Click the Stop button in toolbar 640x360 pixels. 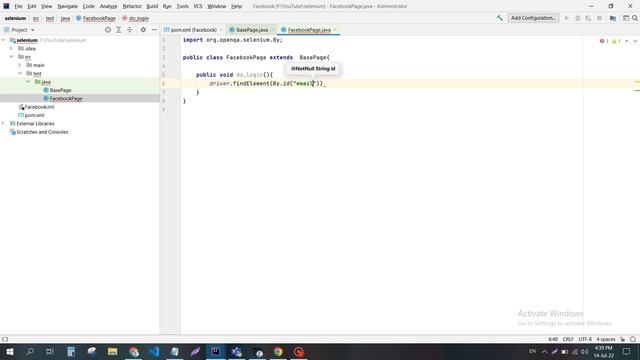point(599,18)
